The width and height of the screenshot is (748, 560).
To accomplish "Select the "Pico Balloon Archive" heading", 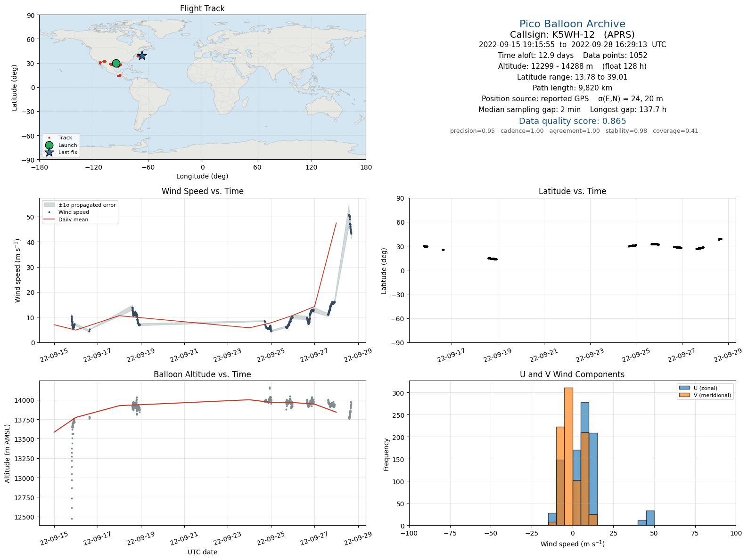I will pyautogui.click(x=572, y=24).
